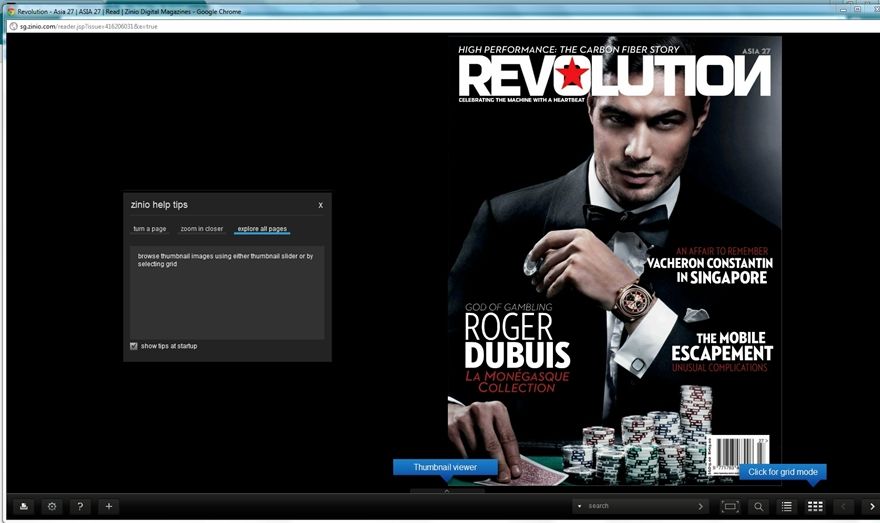Viewport: 880px width, 523px height.
Task: Submit search with the arrow button
Action: (700, 506)
